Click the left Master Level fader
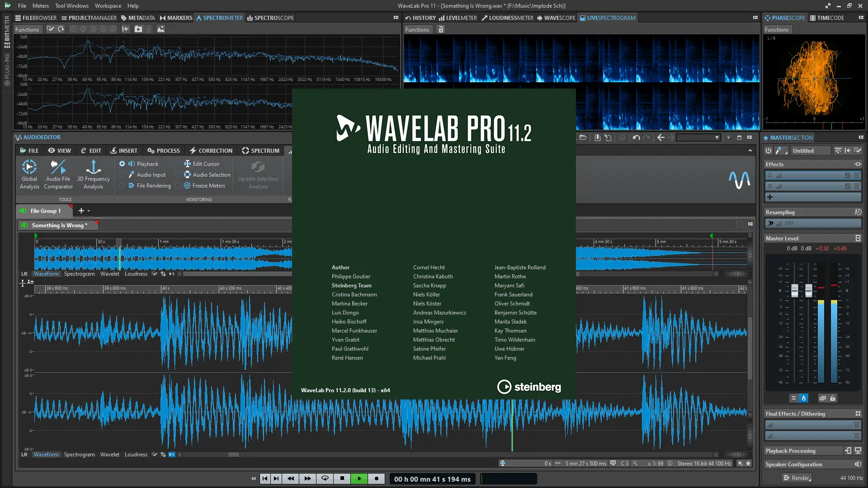This screenshot has width=868, height=488. point(794,290)
